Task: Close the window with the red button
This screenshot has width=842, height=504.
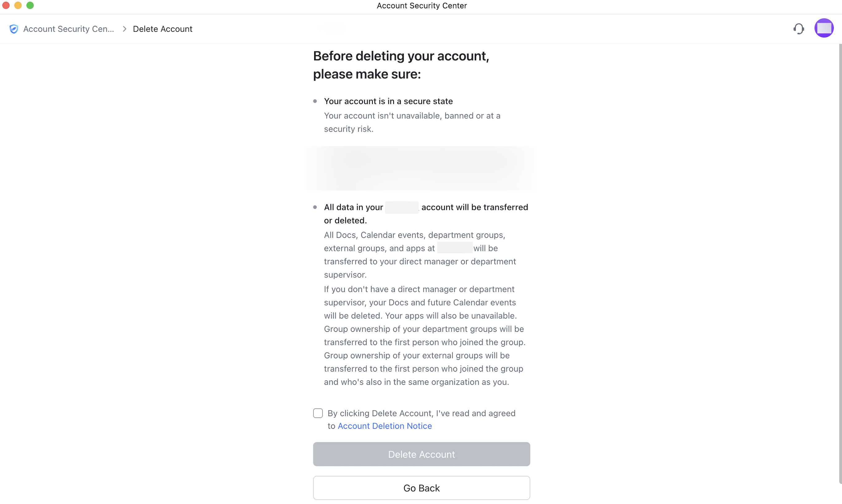Action: click(6, 6)
